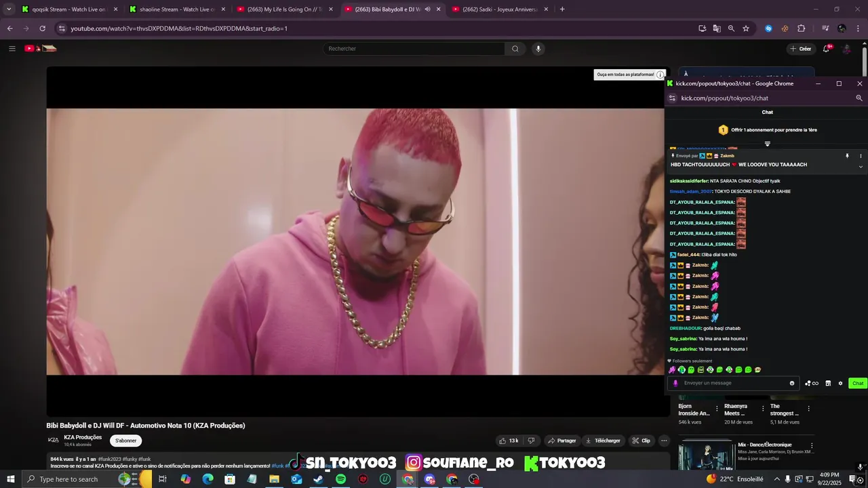The width and height of the screenshot is (868, 488).
Task: Open the Chrome three-dot menu
Action: point(859,28)
